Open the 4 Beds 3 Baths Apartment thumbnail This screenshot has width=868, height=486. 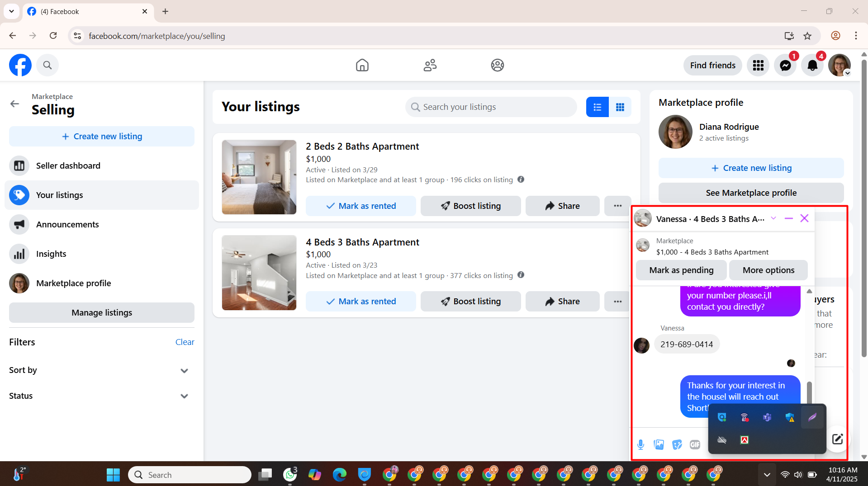pos(259,273)
